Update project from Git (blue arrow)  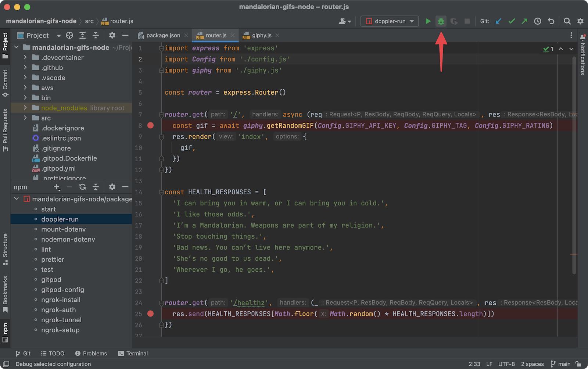[498, 21]
